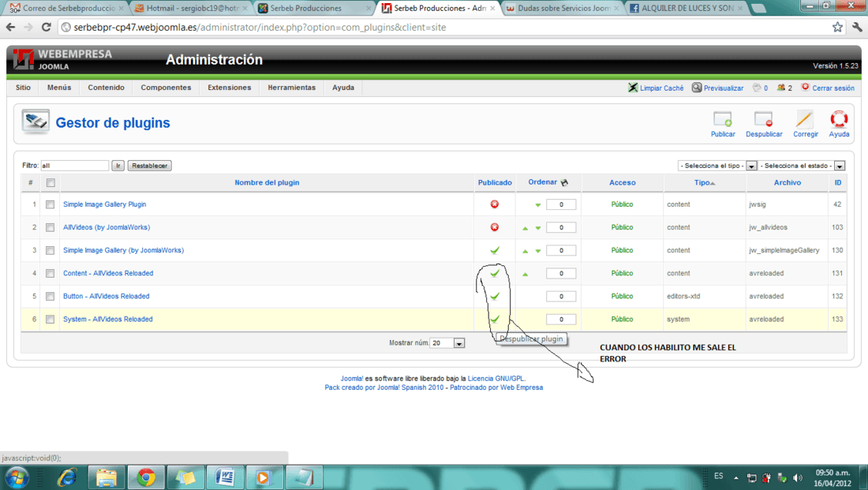
Task: Click the Despublicar toolbar icon
Action: 763,120
